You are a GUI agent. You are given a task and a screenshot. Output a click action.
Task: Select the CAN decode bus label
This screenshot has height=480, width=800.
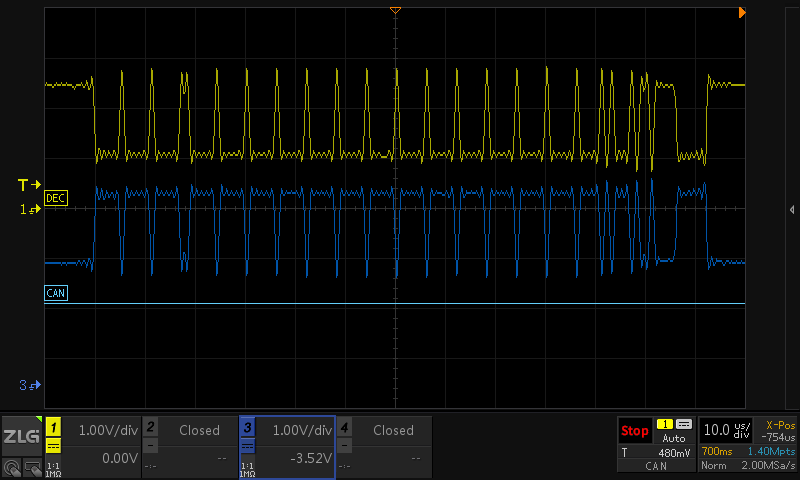pos(57,293)
